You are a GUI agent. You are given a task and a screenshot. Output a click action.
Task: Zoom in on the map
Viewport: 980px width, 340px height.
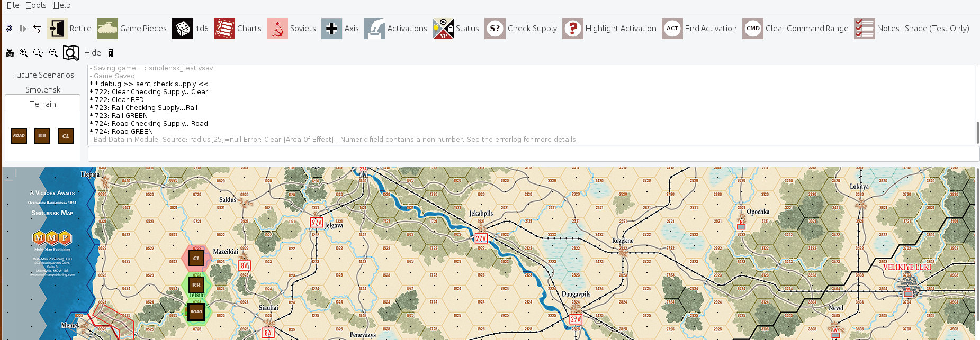tap(24, 53)
